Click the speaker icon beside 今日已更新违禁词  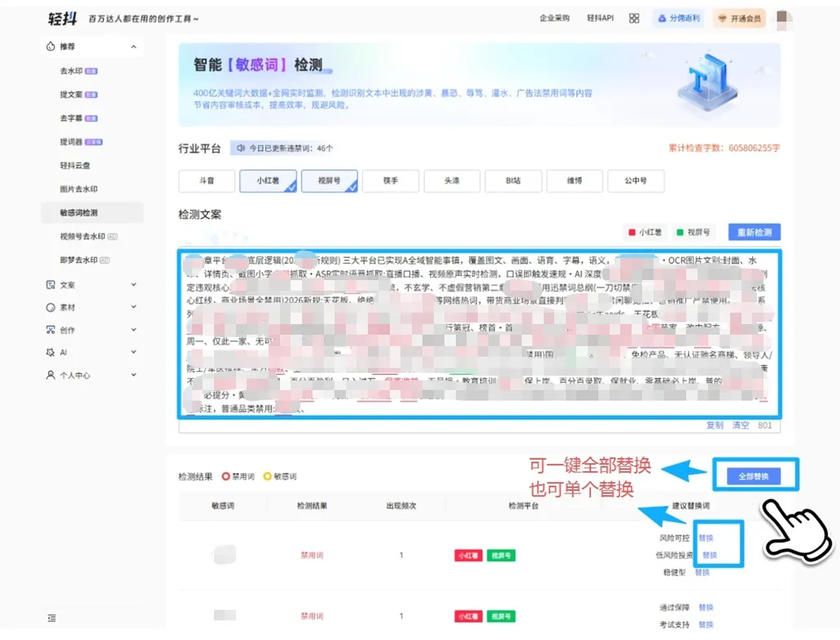pos(241,148)
